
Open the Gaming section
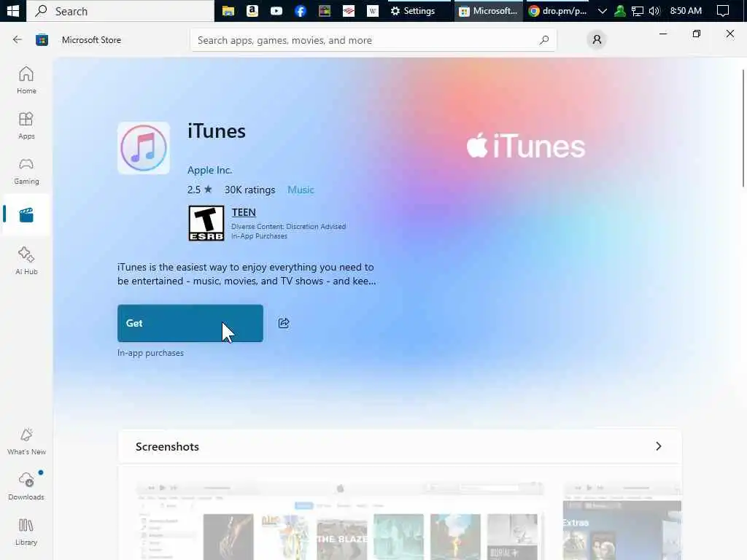[26, 171]
